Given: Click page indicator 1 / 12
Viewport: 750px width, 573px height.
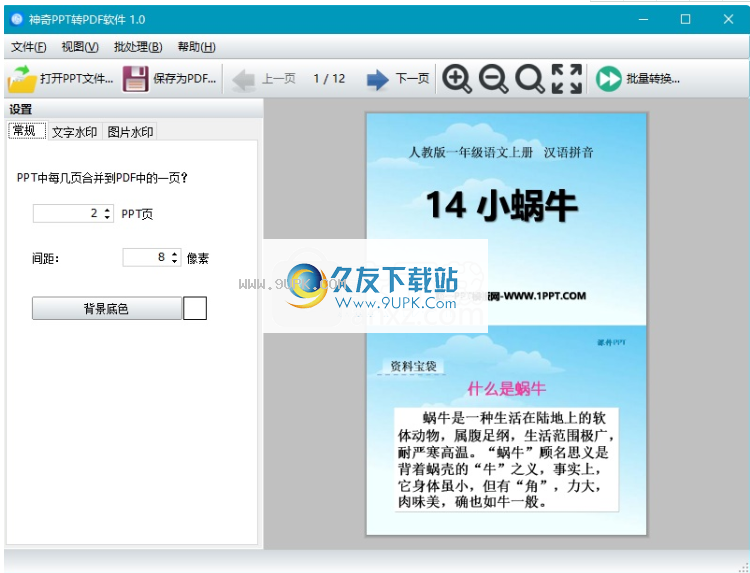Looking at the screenshot, I should [329, 79].
